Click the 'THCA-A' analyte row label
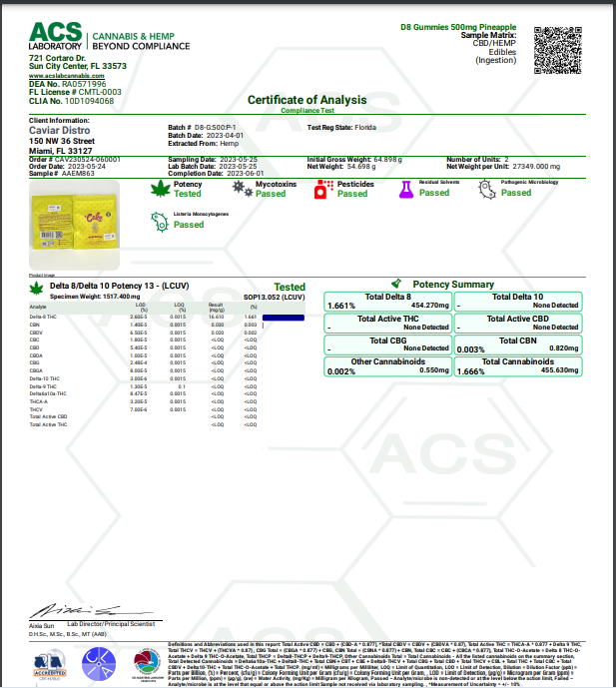 [x=39, y=401]
